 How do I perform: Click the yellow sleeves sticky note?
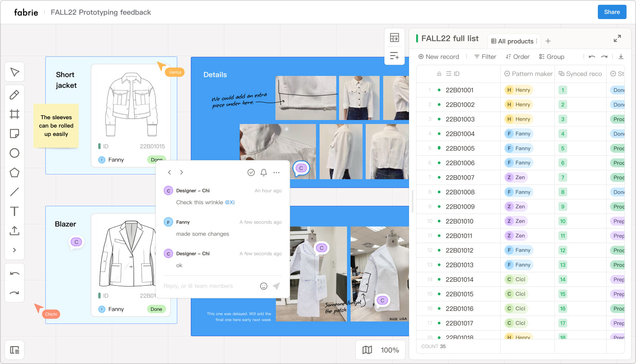pyautogui.click(x=56, y=126)
